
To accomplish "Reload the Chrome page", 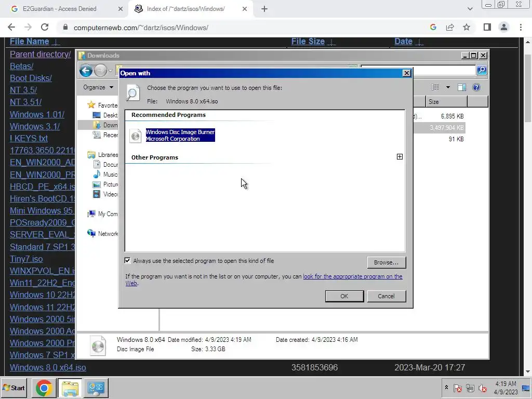I will 45,27.
